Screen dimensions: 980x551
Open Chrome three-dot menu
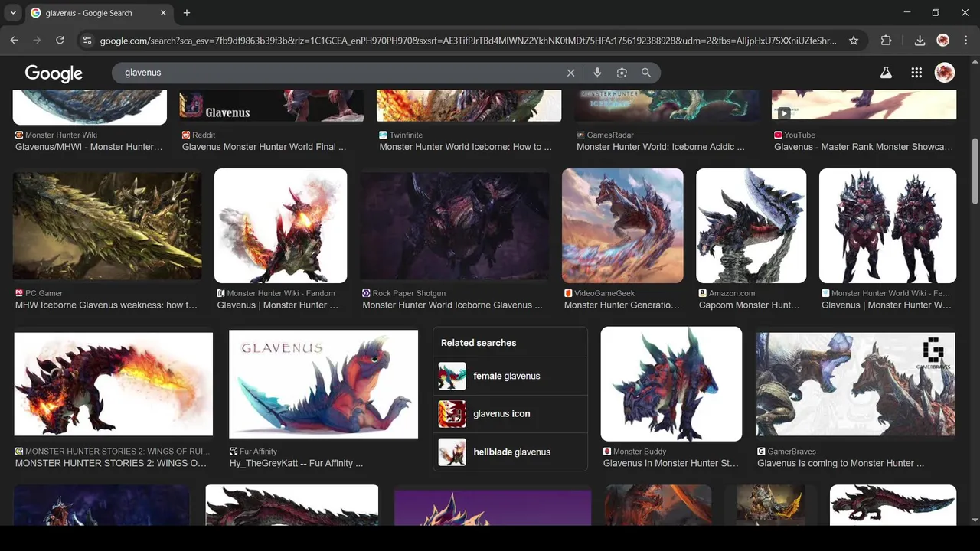(965, 41)
